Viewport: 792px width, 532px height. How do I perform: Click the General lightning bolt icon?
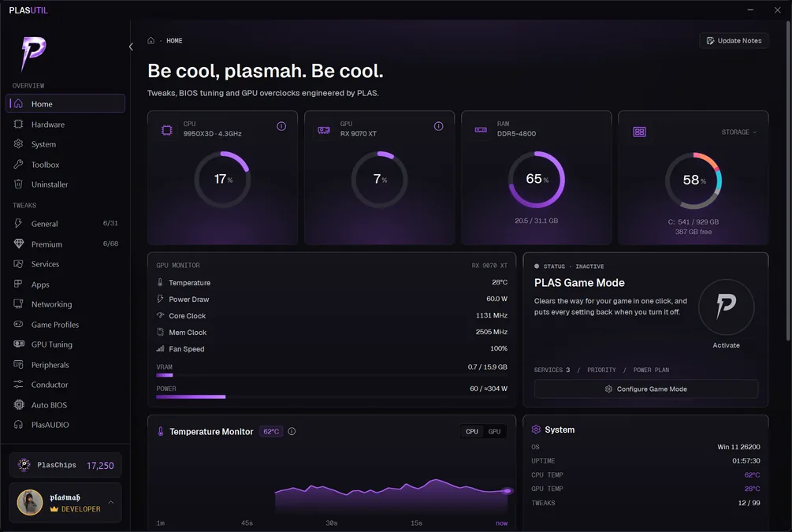coord(18,223)
